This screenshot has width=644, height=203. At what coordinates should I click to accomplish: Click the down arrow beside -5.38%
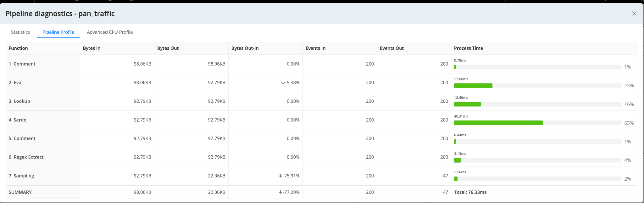[283, 83]
